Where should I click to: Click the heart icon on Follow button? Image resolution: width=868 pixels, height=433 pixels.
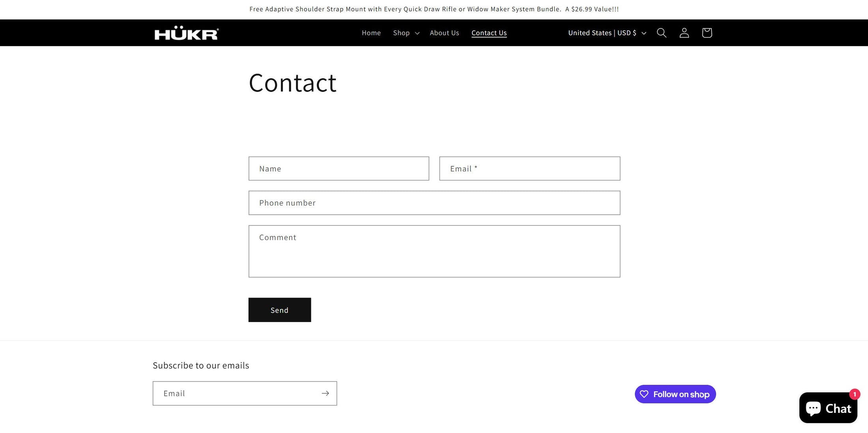pyautogui.click(x=644, y=394)
